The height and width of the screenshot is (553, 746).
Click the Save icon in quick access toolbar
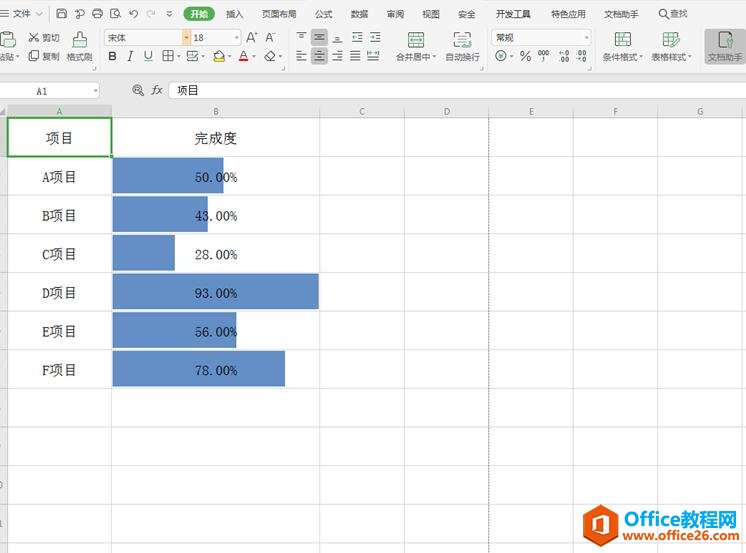pyautogui.click(x=61, y=13)
